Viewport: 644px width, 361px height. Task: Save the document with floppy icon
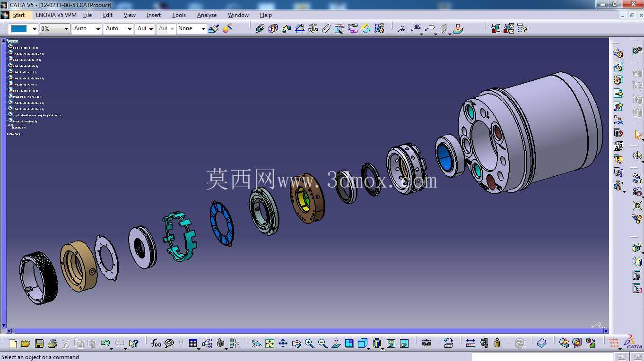point(39,344)
